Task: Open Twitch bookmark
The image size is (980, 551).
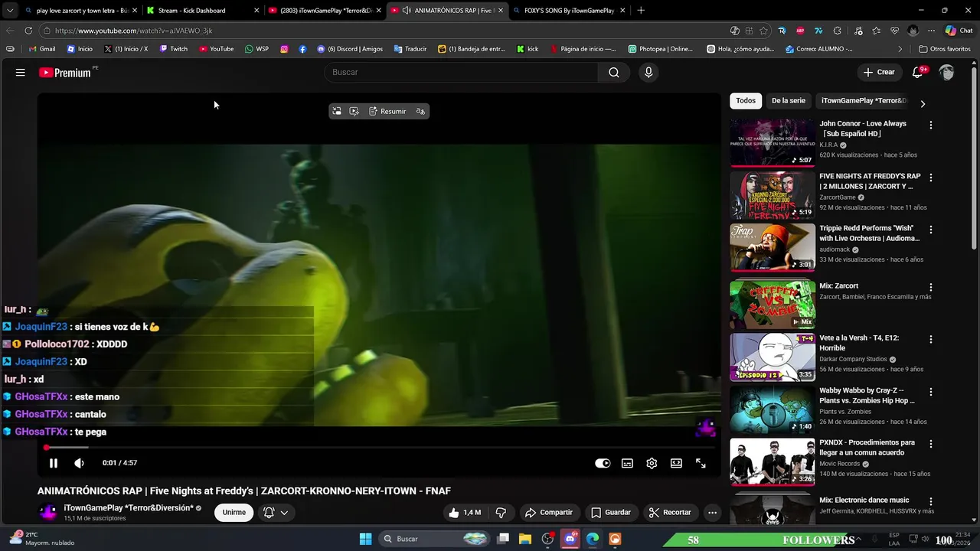Action: tap(173, 49)
